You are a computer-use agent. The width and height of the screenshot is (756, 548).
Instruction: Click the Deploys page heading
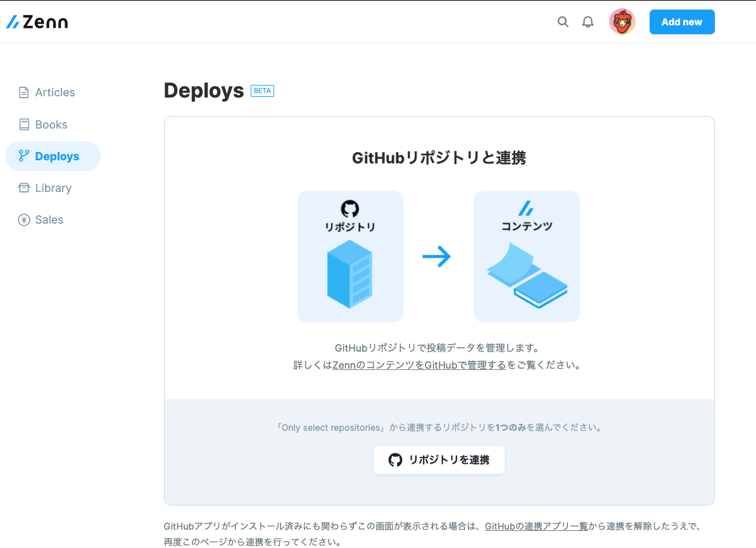[x=203, y=91]
